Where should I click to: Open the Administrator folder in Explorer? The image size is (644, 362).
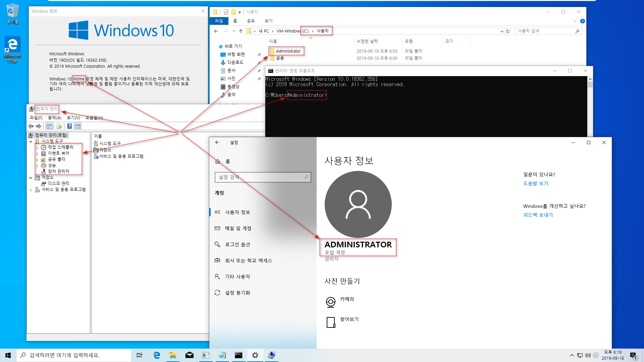click(x=288, y=51)
